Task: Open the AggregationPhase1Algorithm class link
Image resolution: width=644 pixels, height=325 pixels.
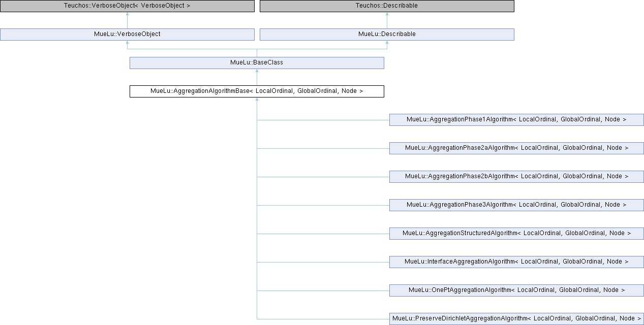Action: (x=516, y=119)
